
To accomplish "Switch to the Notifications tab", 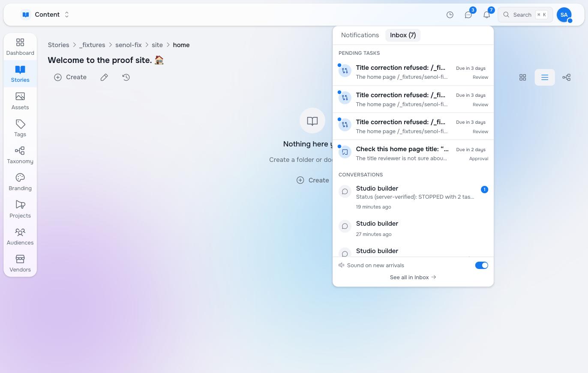I will (x=360, y=35).
